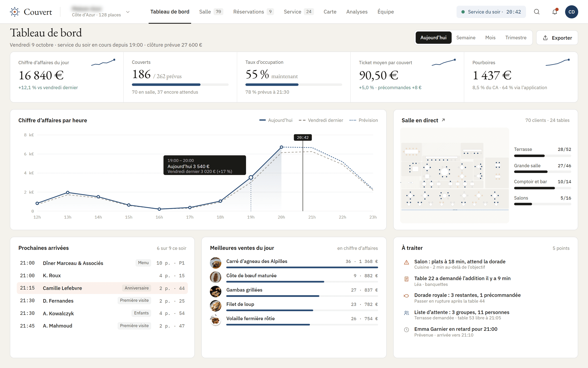Screen dimensions: 588x368
Task: Open the Salle tab
Action: point(211,12)
